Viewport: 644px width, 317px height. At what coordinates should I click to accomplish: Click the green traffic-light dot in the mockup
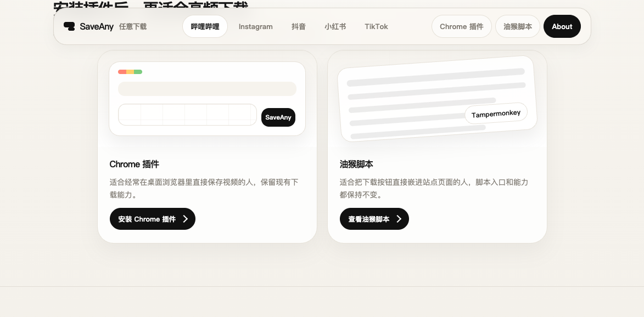(x=139, y=71)
